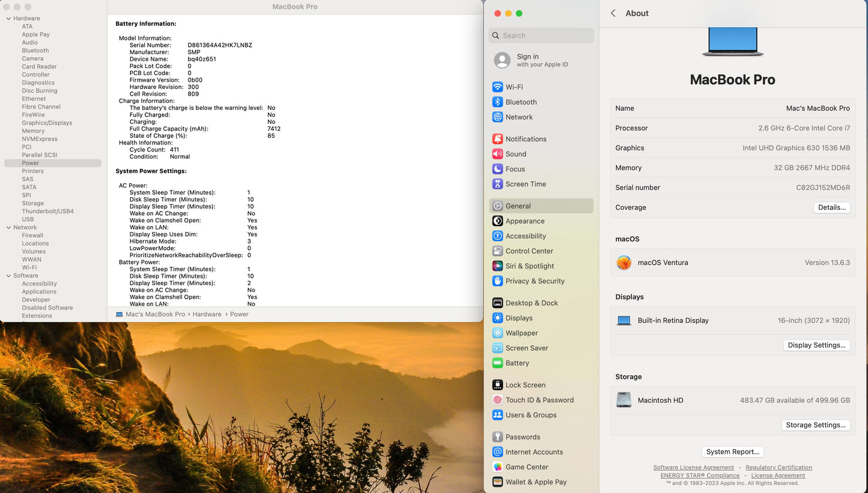Select Control Center in Settings sidebar
Screen dimensions: 868x493
point(529,251)
